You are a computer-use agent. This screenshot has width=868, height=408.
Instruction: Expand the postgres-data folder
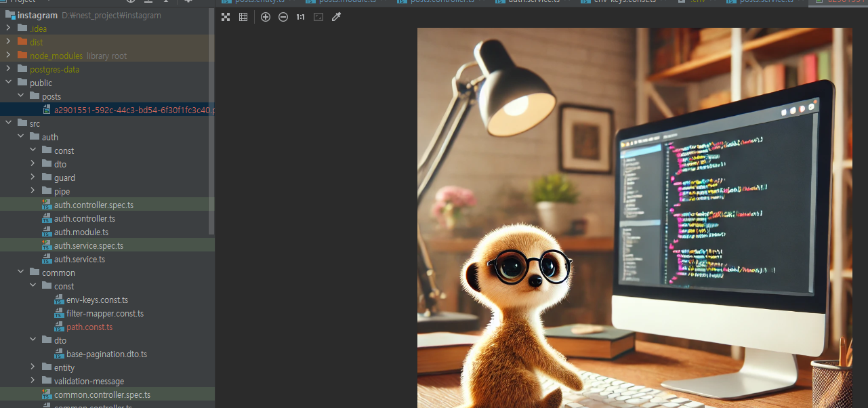(x=8, y=69)
